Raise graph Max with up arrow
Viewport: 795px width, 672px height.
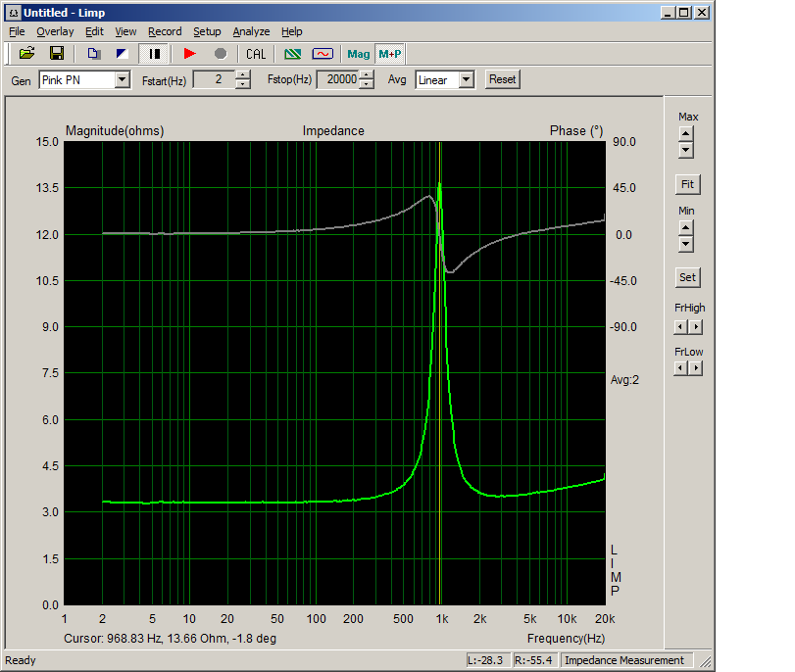[x=686, y=134]
